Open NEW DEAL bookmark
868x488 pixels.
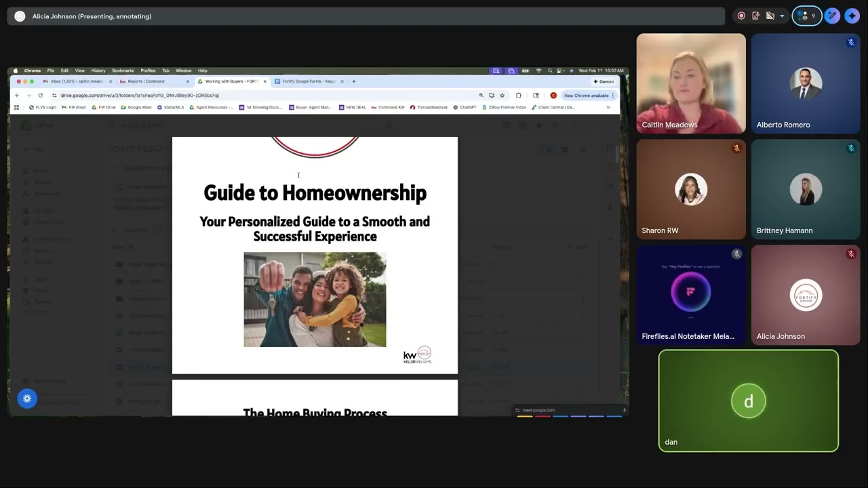tap(353, 107)
